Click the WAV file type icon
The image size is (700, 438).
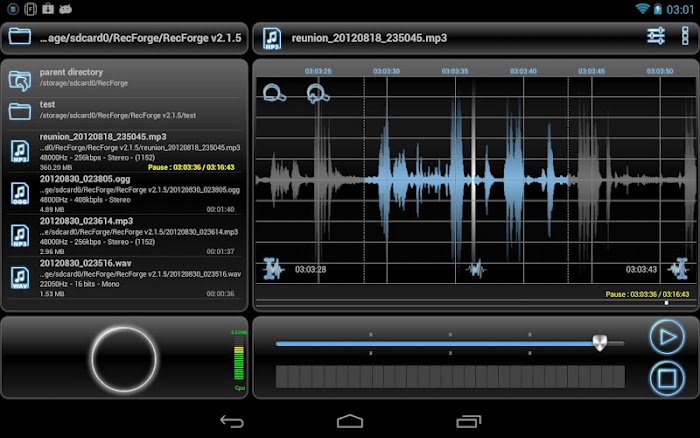[20, 278]
